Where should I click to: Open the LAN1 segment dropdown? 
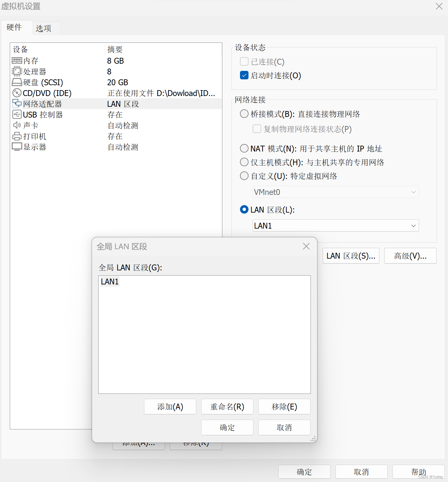tap(336, 226)
